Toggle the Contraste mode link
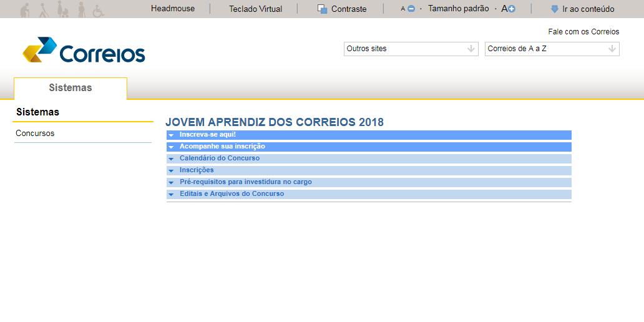Screen dimensions: 644x322 point(349,9)
